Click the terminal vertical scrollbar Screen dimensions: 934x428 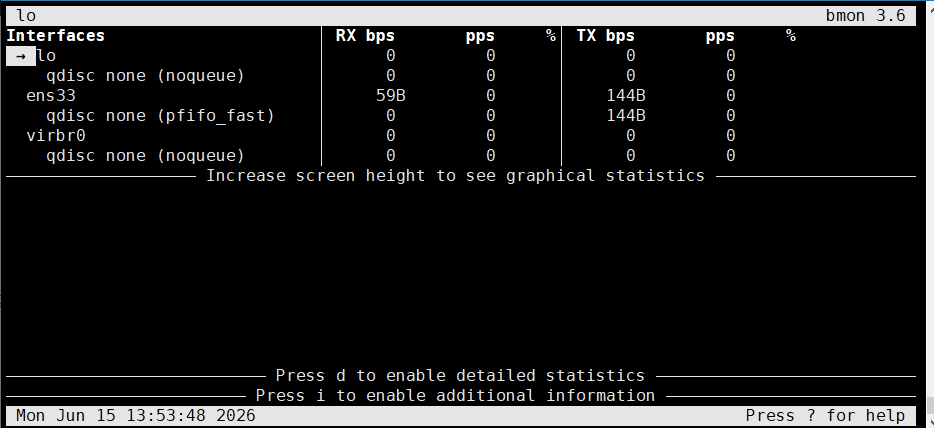928,214
